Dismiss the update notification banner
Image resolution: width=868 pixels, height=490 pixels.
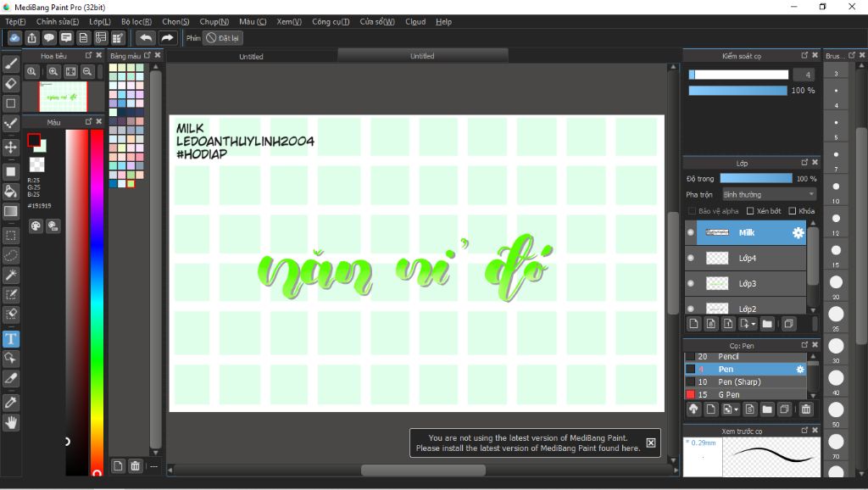click(651, 443)
